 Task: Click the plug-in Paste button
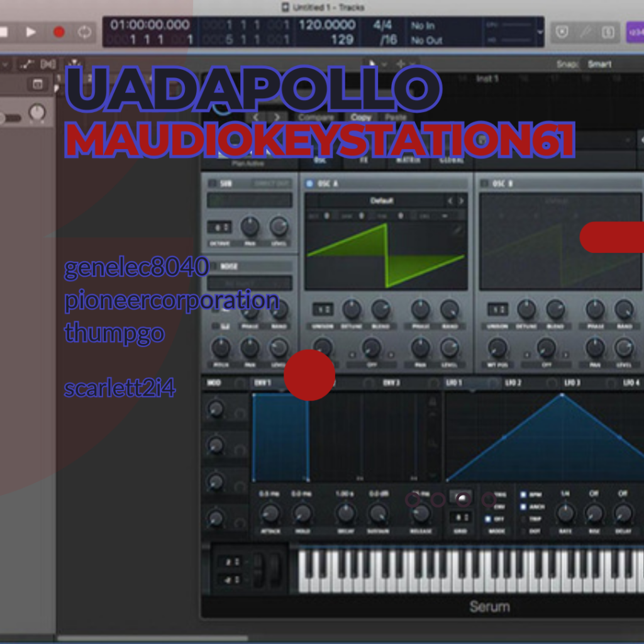coord(395,118)
